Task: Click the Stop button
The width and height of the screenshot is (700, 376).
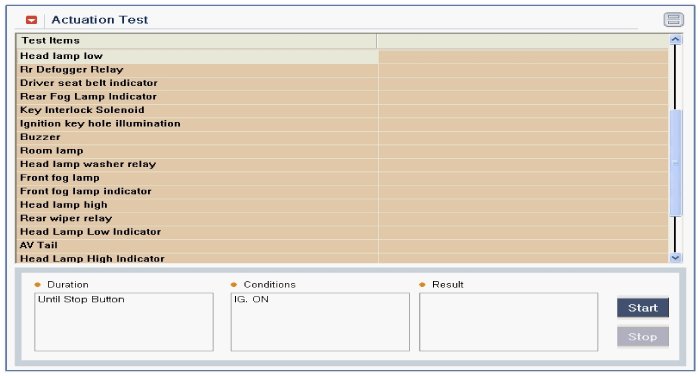Action: 643,337
